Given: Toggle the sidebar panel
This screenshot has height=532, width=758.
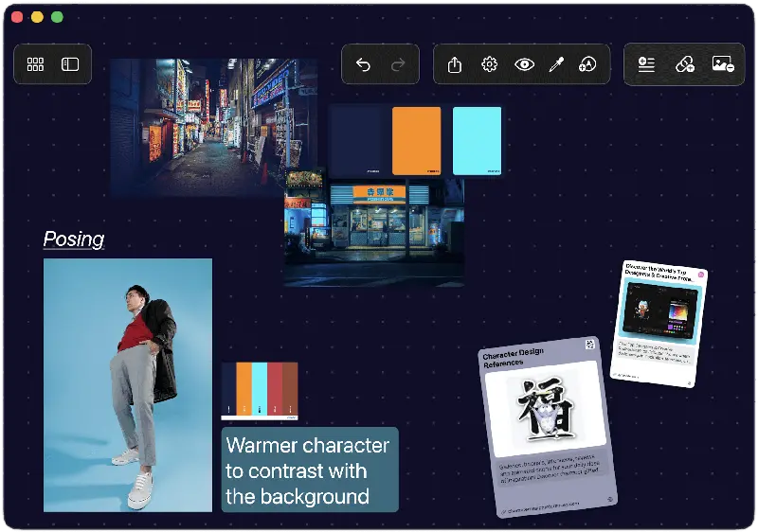Looking at the screenshot, I should point(70,64).
